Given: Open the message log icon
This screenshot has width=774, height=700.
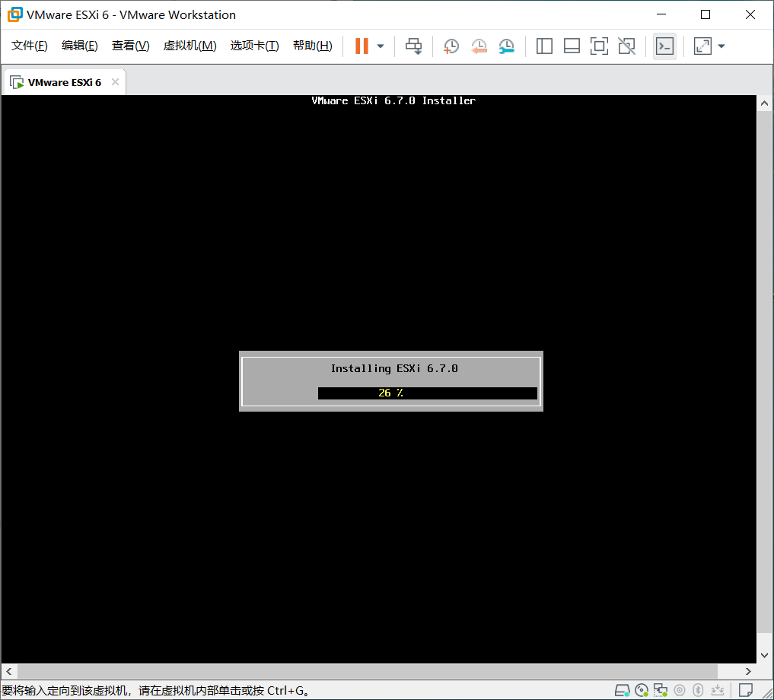Looking at the screenshot, I should [x=745, y=689].
